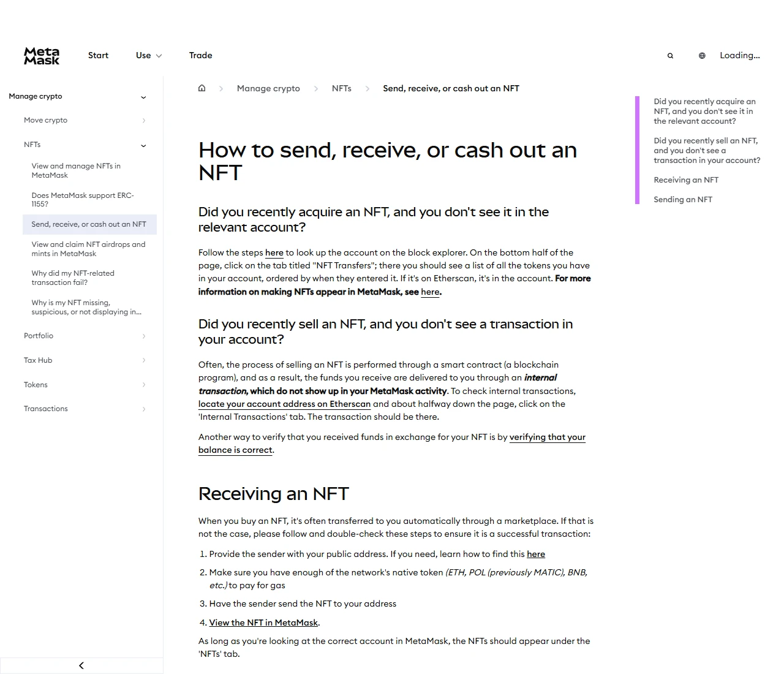The width and height of the screenshot is (784, 674).
Task: Click the globe language icon
Action: (702, 56)
